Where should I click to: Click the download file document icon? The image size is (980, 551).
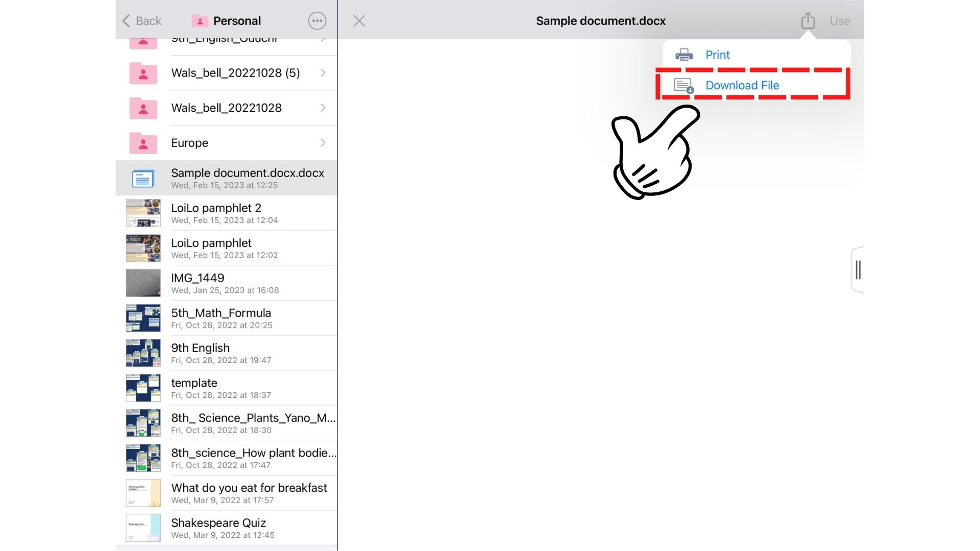(683, 85)
